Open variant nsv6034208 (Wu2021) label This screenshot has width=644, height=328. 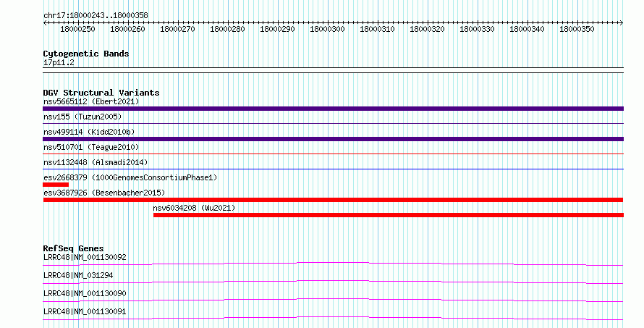coord(194,208)
